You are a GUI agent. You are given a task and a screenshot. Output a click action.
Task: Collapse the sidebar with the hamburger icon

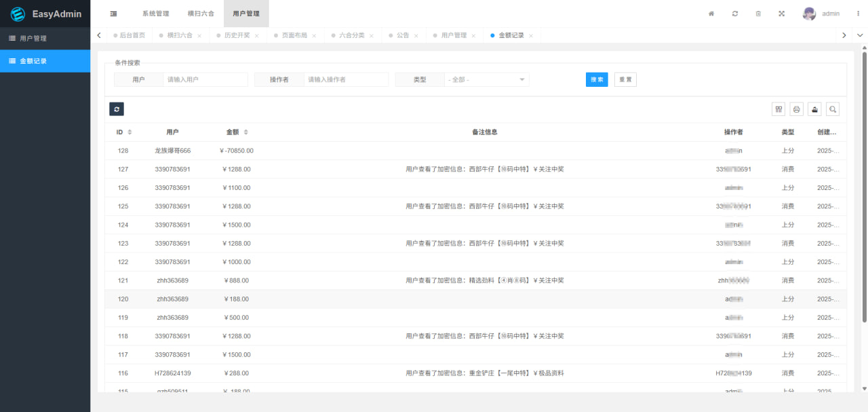tap(113, 14)
